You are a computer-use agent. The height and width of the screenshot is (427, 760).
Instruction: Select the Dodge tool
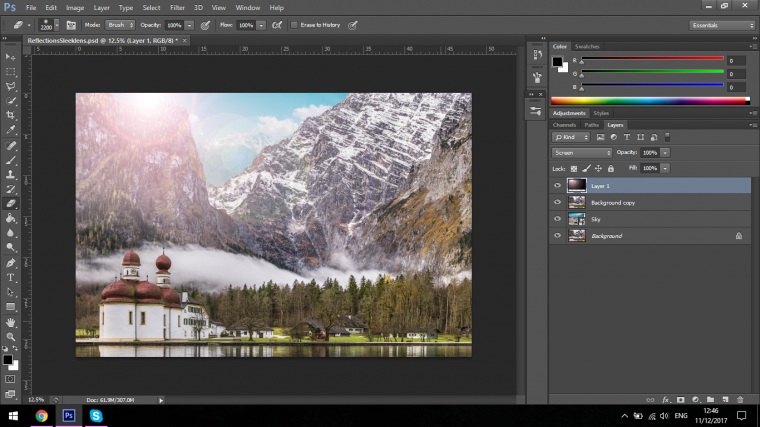point(10,247)
